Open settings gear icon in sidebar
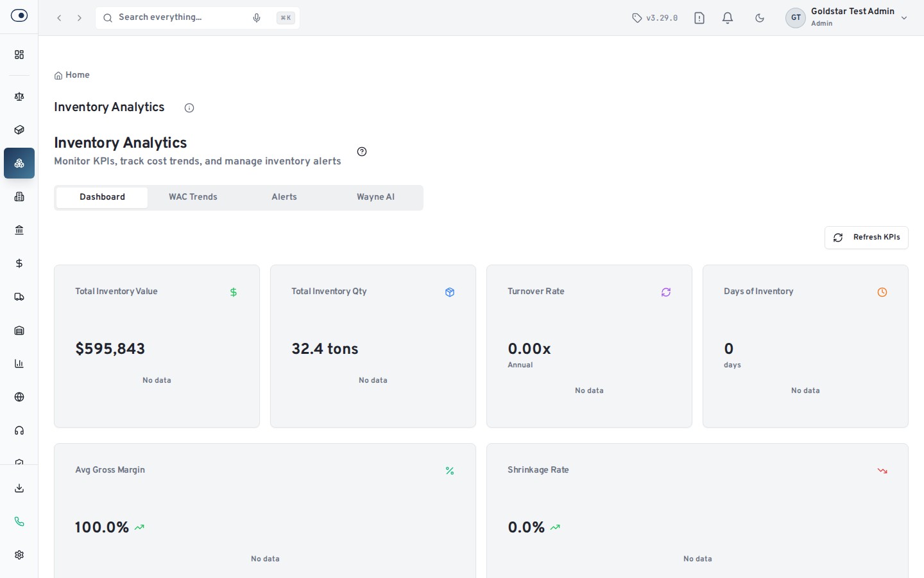924x578 pixels. pos(19,555)
